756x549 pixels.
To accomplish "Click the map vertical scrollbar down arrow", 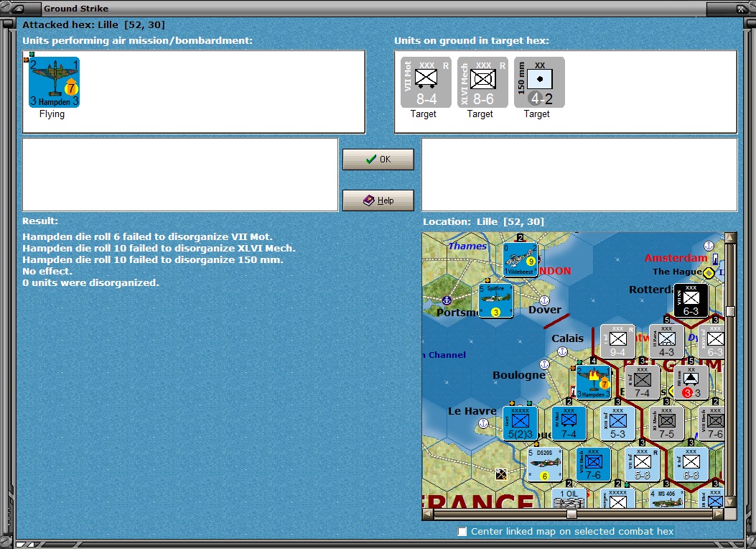I will (730, 502).
